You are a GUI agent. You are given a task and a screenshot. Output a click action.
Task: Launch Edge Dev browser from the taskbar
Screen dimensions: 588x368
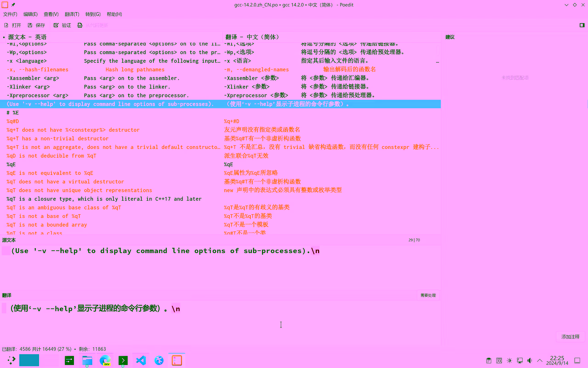[105, 360]
